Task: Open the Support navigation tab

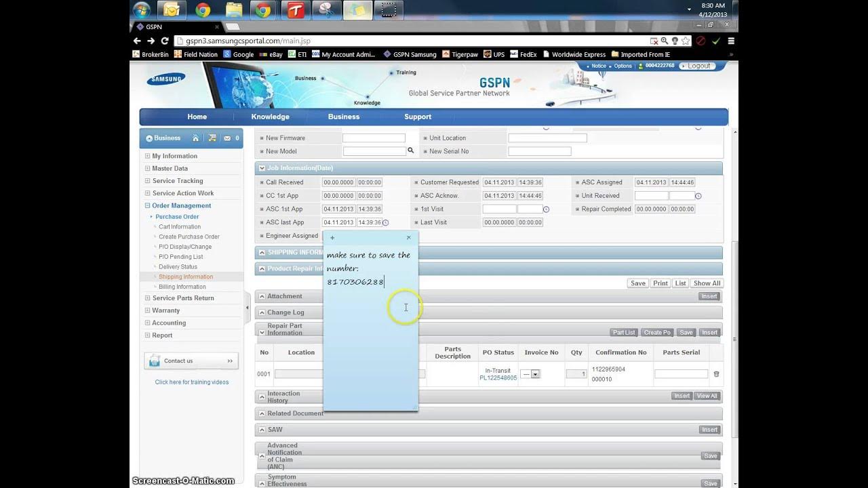Action: (418, 117)
